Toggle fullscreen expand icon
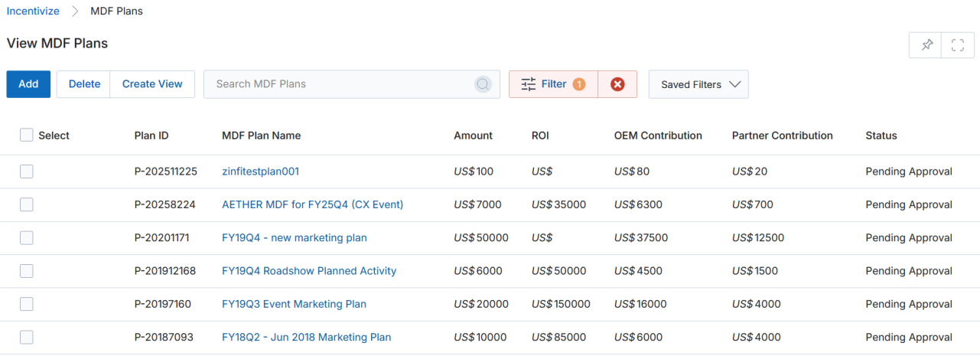 tap(957, 45)
